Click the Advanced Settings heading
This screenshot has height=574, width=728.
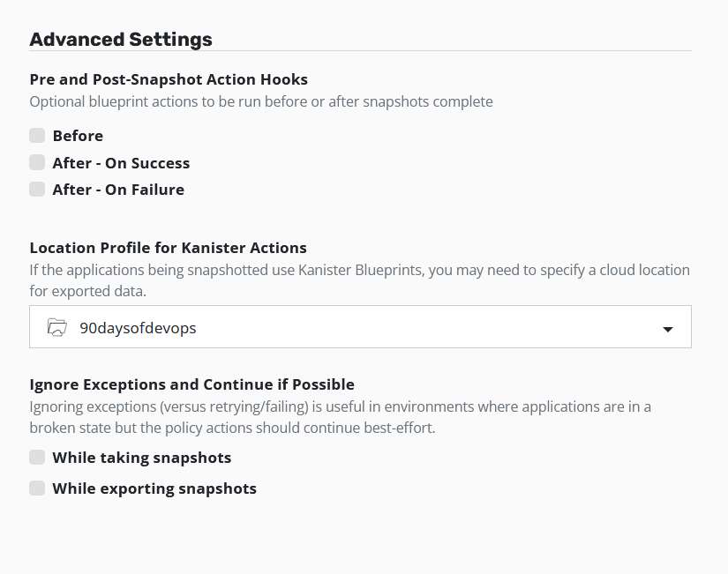tap(121, 39)
